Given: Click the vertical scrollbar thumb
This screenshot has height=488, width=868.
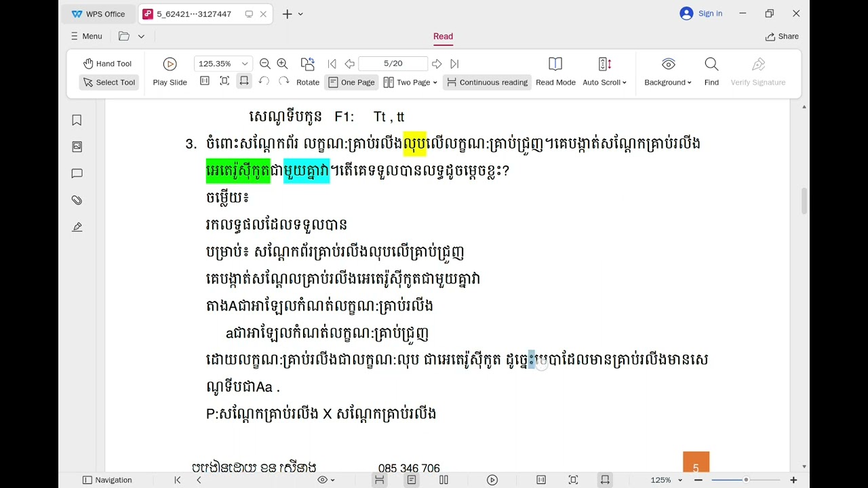Looking at the screenshot, I should (804, 201).
